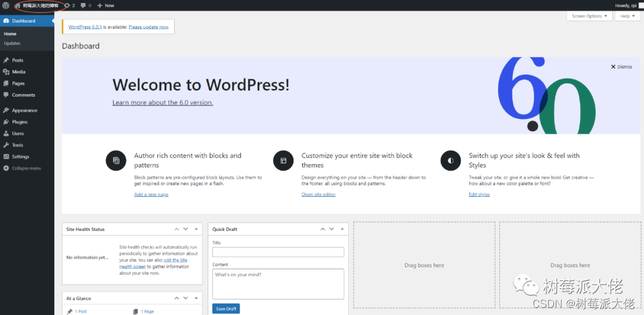
Task: Move At a Glance box up
Action: (x=177, y=298)
